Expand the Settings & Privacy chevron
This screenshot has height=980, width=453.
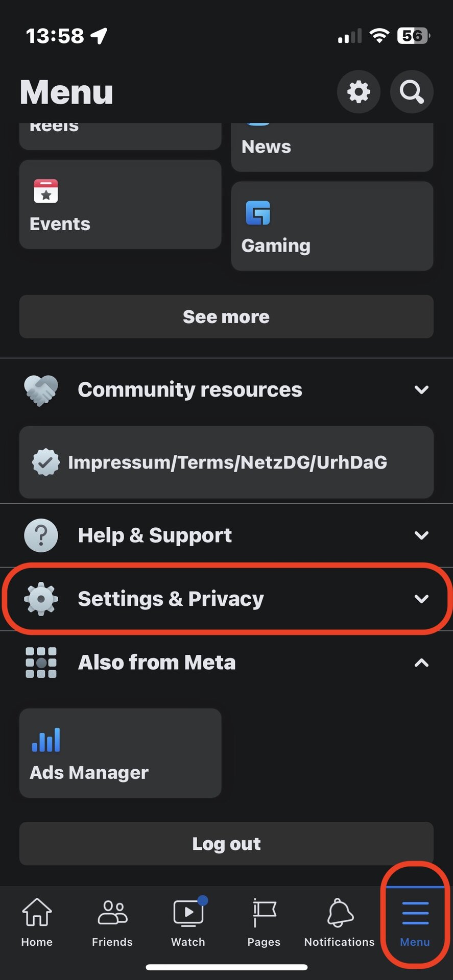(x=421, y=599)
